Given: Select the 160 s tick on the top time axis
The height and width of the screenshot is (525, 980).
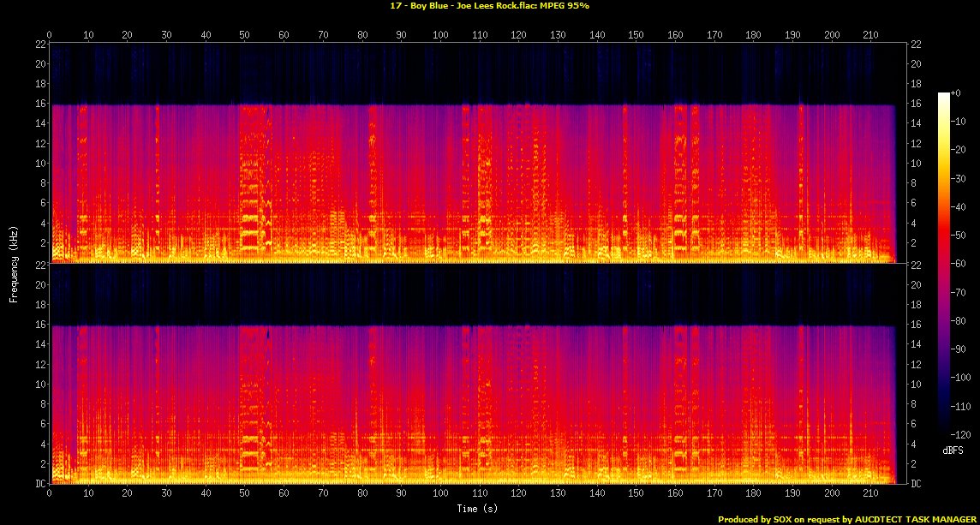Looking at the screenshot, I should click(x=675, y=35).
